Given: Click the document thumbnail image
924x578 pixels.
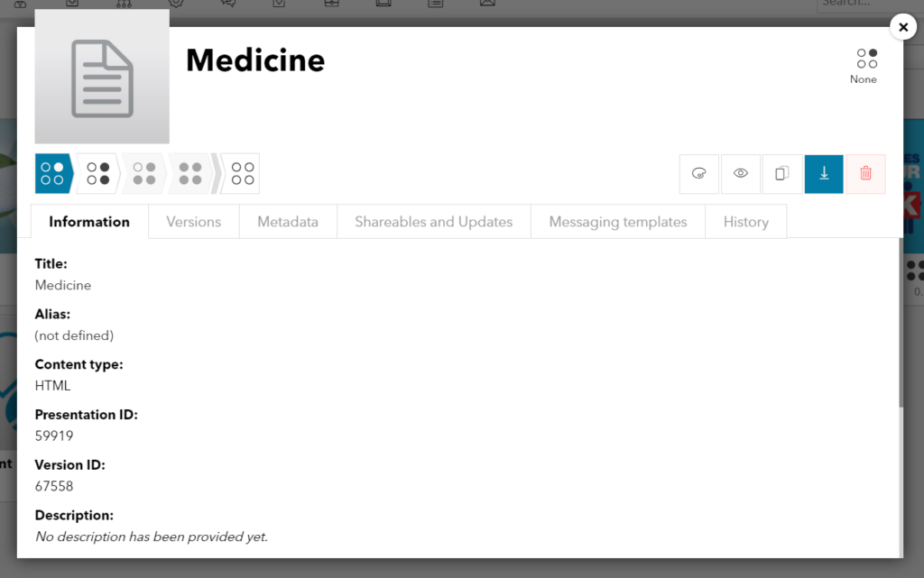Looking at the screenshot, I should (x=102, y=77).
